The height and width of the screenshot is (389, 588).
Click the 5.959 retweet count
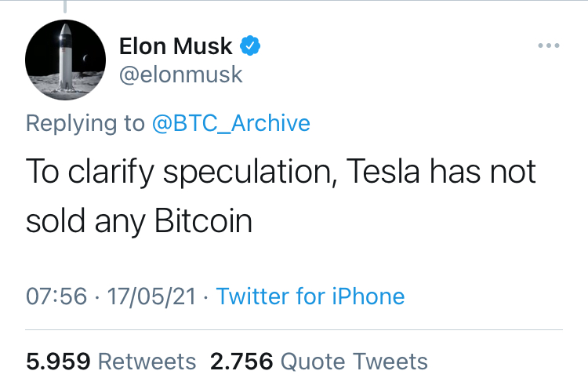(58, 362)
